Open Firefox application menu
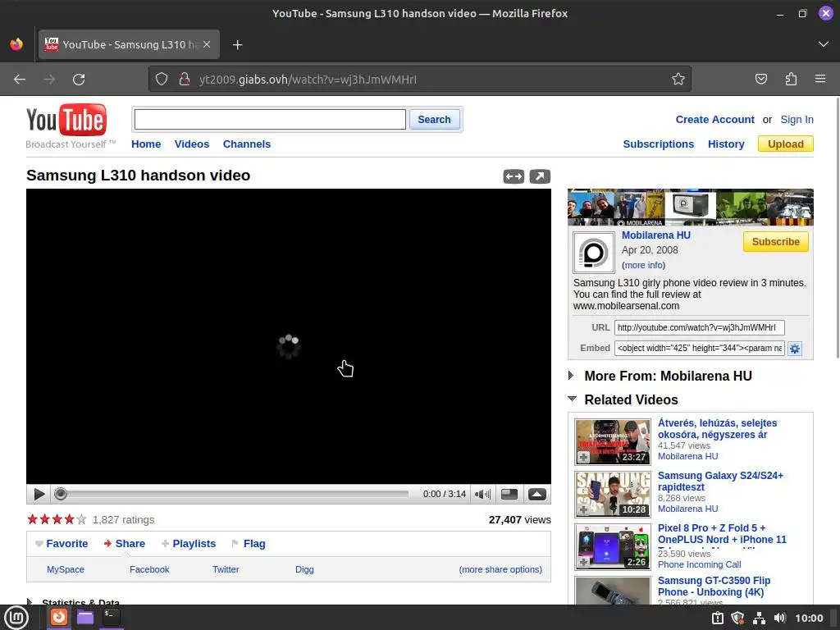The width and height of the screenshot is (840, 630). (820, 80)
